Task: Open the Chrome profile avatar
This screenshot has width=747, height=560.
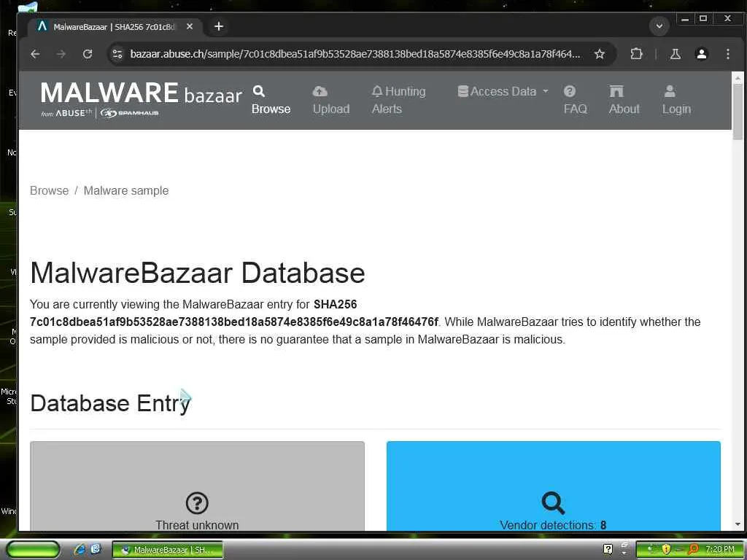Action: click(701, 54)
